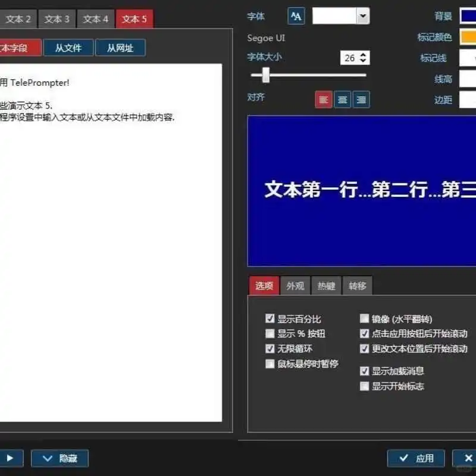Select left text alignment

click(323, 99)
